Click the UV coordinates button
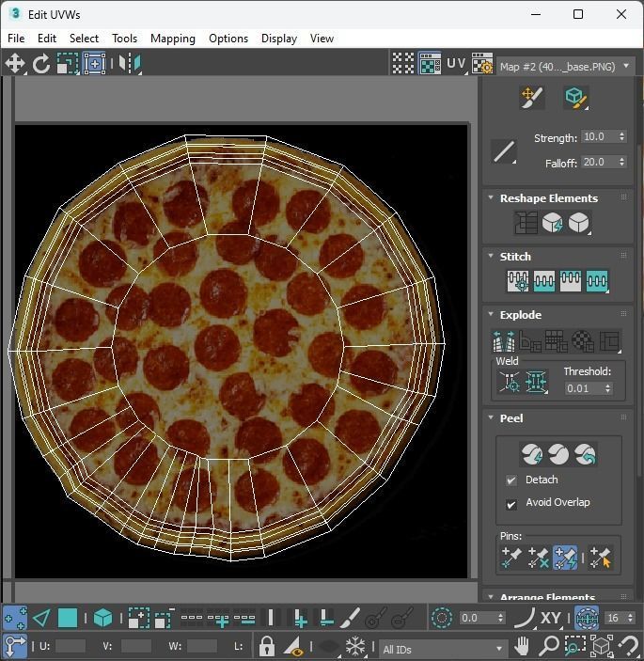644x661 pixels. click(457, 64)
